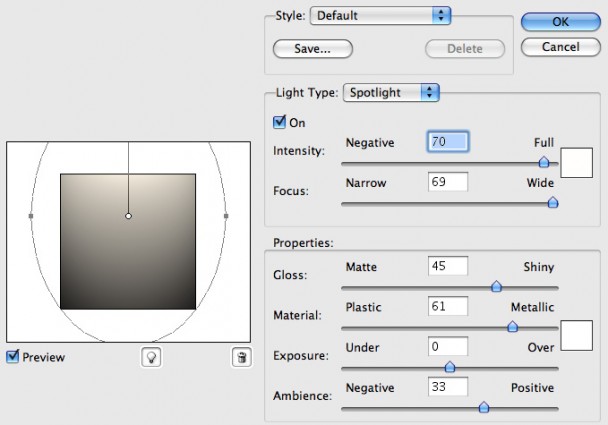Click the Intensity value field showing 70
Screen dimensions: 608x425
click(448, 142)
